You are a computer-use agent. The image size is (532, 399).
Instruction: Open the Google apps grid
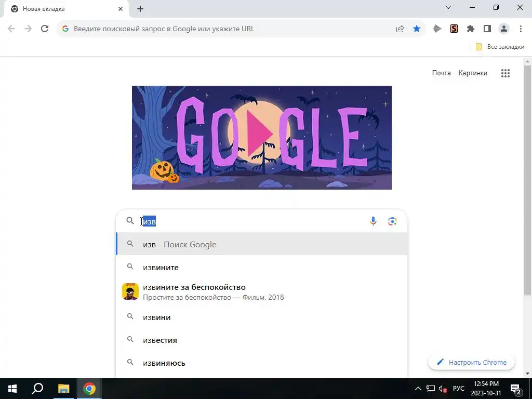coord(506,73)
